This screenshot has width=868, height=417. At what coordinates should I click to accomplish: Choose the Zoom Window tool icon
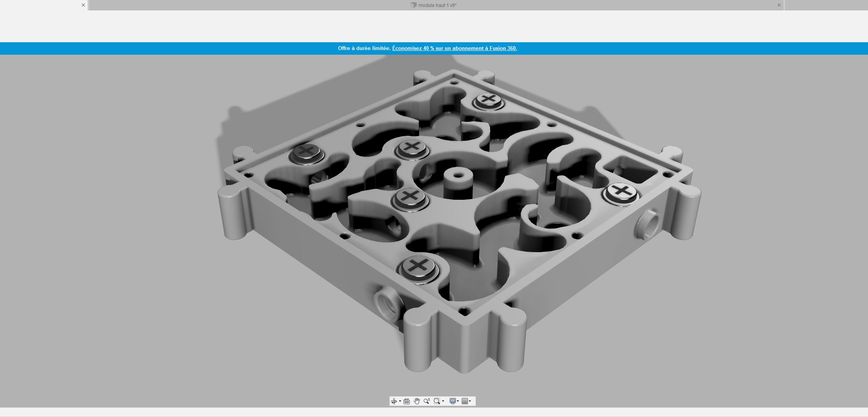[437, 401]
